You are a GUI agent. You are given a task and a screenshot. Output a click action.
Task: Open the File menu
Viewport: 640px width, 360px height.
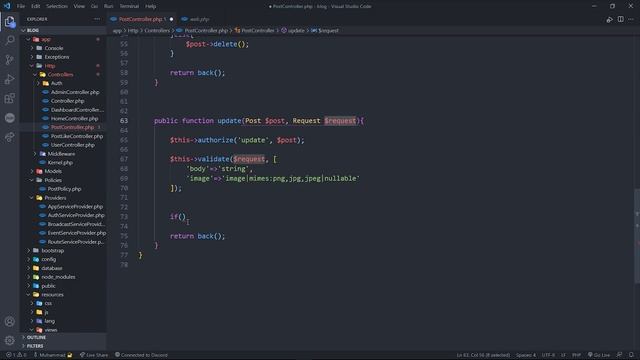pos(21,6)
